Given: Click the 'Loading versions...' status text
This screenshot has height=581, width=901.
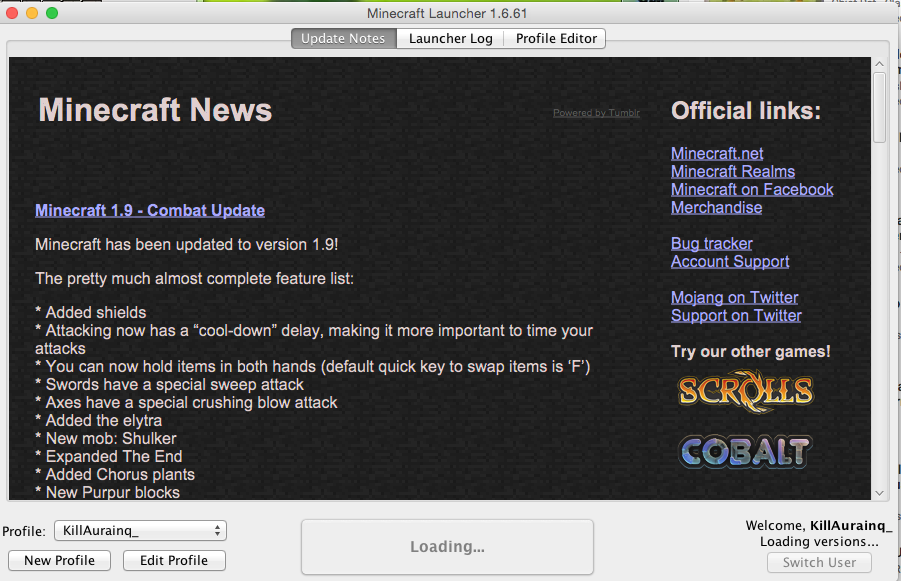Looking at the screenshot, I should pyautogui.click(x=819, y=542).
